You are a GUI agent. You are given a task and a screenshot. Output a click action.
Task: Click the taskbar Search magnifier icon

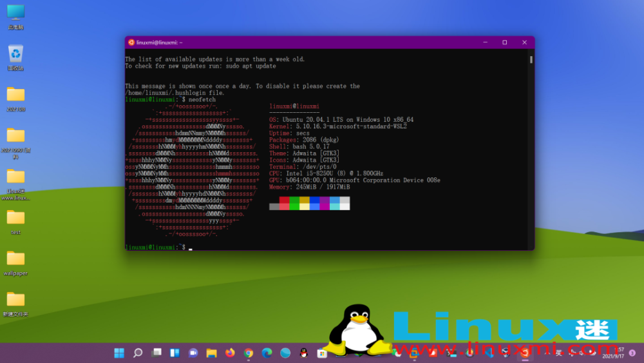[137, 353]
